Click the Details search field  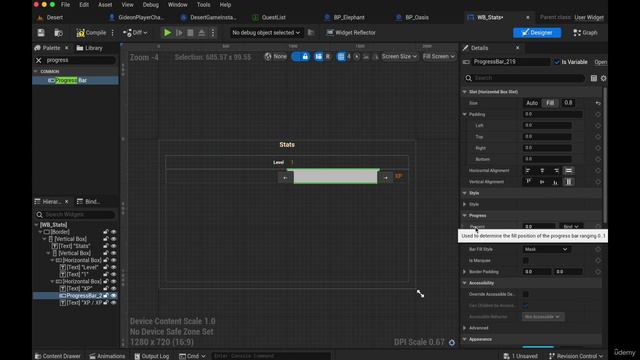[x=525, y=78]
